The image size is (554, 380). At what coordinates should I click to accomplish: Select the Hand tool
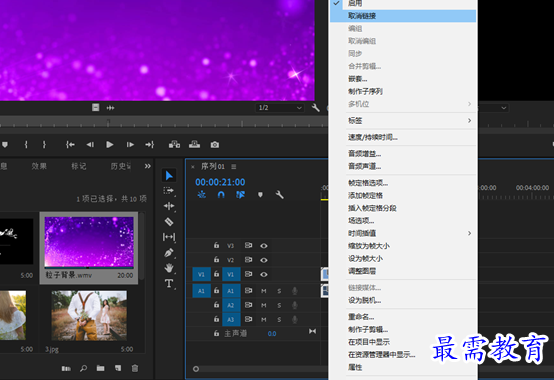pyautogui.click(x=169, y=268)
